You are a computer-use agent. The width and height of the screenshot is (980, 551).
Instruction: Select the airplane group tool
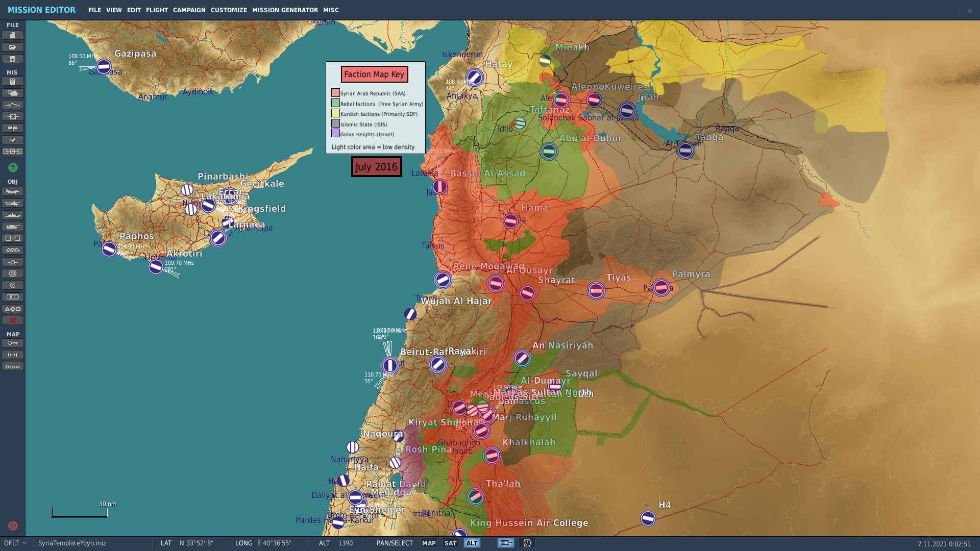click(13, 191)
